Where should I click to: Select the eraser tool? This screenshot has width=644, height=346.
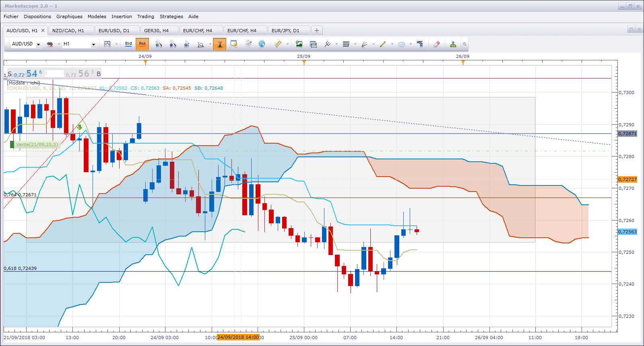coord(437,44)
